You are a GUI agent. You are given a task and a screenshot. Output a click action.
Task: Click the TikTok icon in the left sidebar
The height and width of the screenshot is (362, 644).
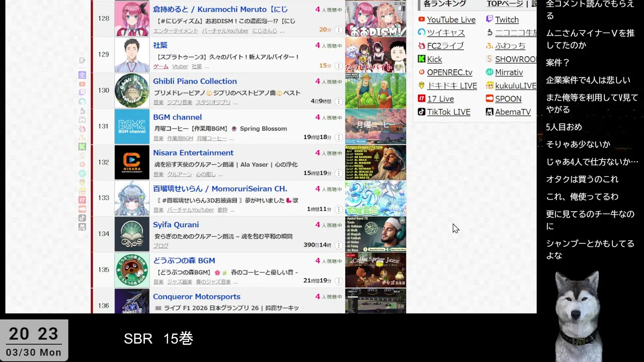coord(82,218)
